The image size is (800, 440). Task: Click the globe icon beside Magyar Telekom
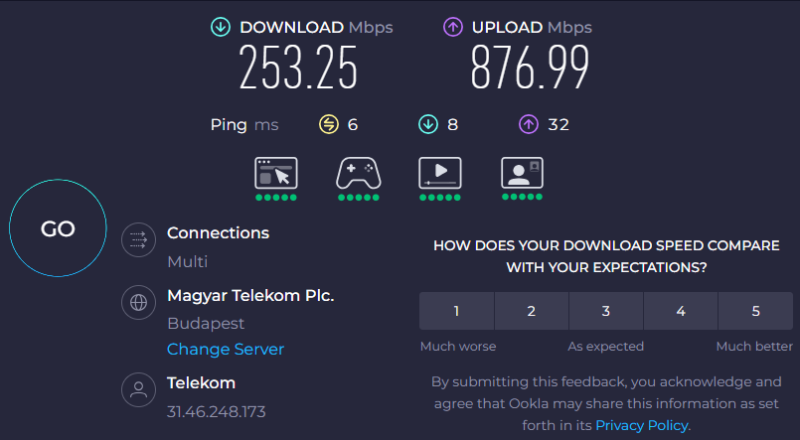pos(138,302)
